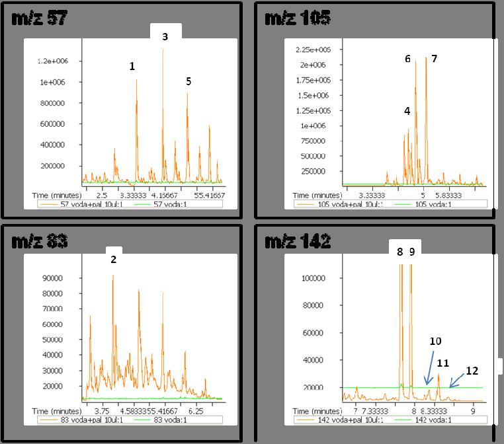The height and width of the screenshot is (444, 504).
Task: Click the "m/z 142" panel title
Action: tap(298, 241)
